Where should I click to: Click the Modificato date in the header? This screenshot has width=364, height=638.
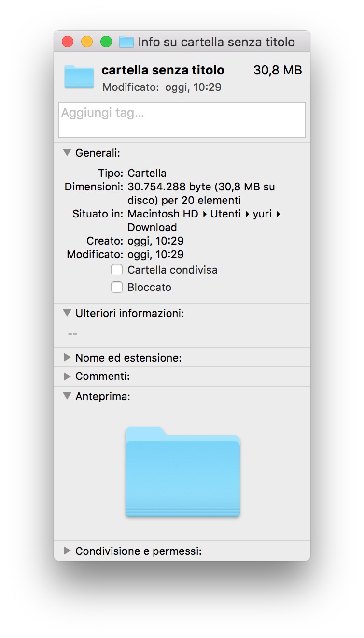193,87
